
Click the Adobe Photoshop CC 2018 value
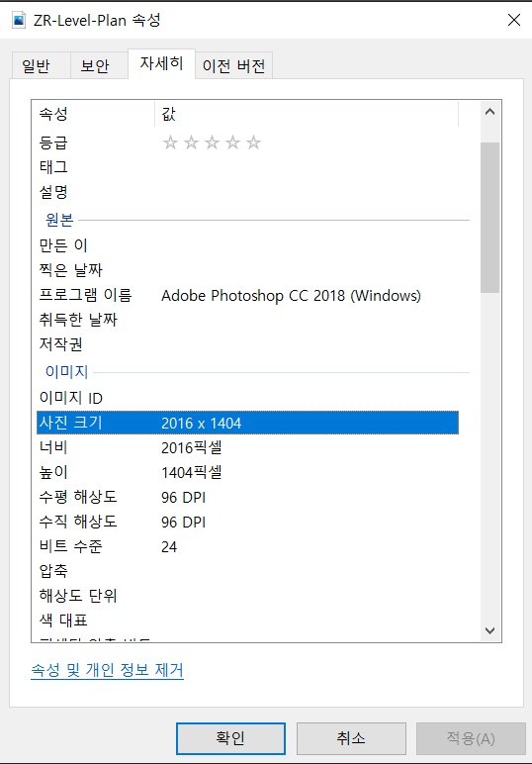tap(291, 296)
